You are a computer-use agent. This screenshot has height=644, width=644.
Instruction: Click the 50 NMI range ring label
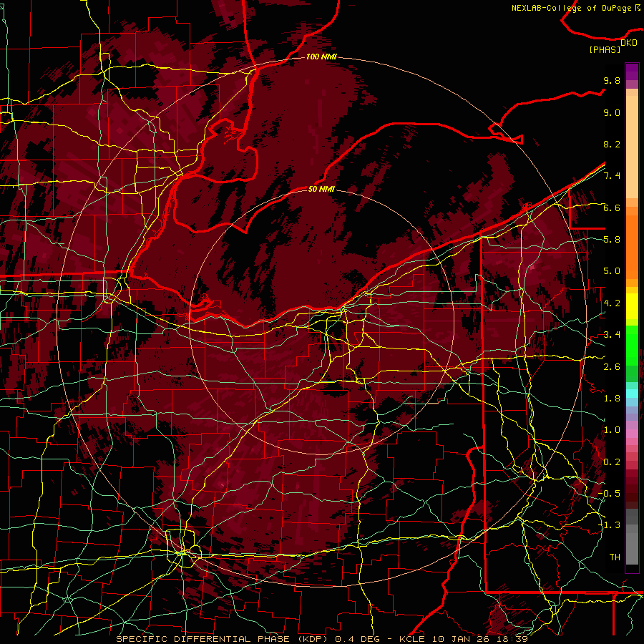pos(321,189)
